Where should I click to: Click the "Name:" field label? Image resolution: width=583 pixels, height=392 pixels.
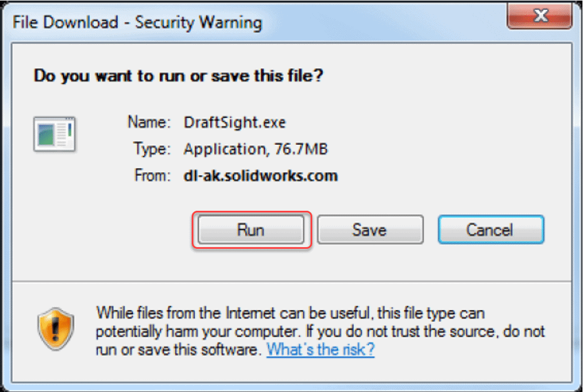coord(149,122)
